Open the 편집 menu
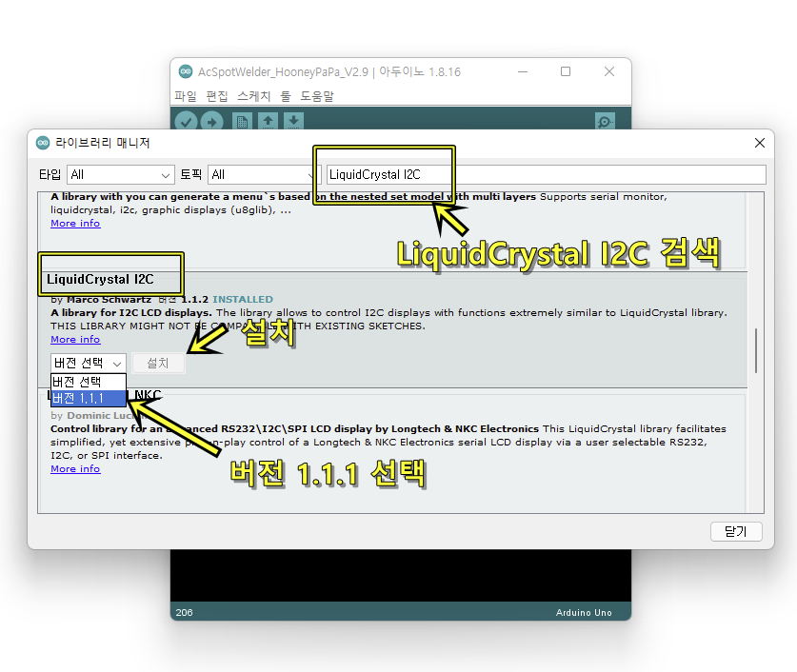797x672 pixels. 217,96
